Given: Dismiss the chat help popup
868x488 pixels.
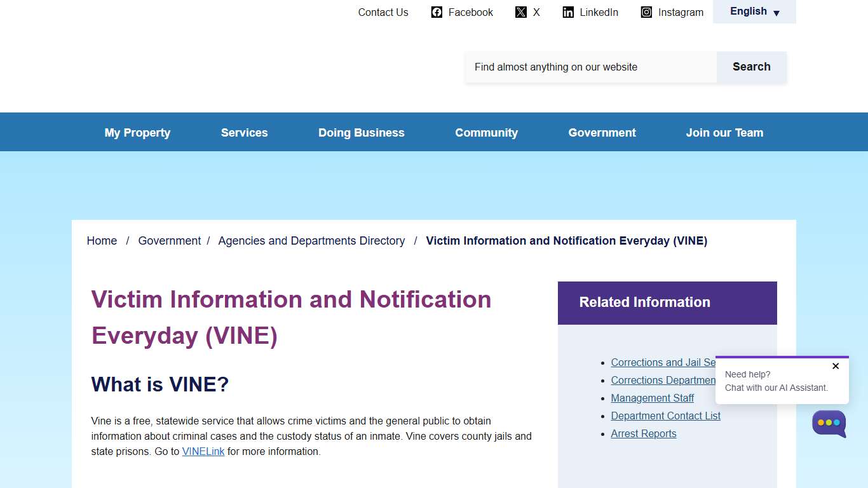Looking at the screenshot, I should pyautogui.click(x=836, y=366).
